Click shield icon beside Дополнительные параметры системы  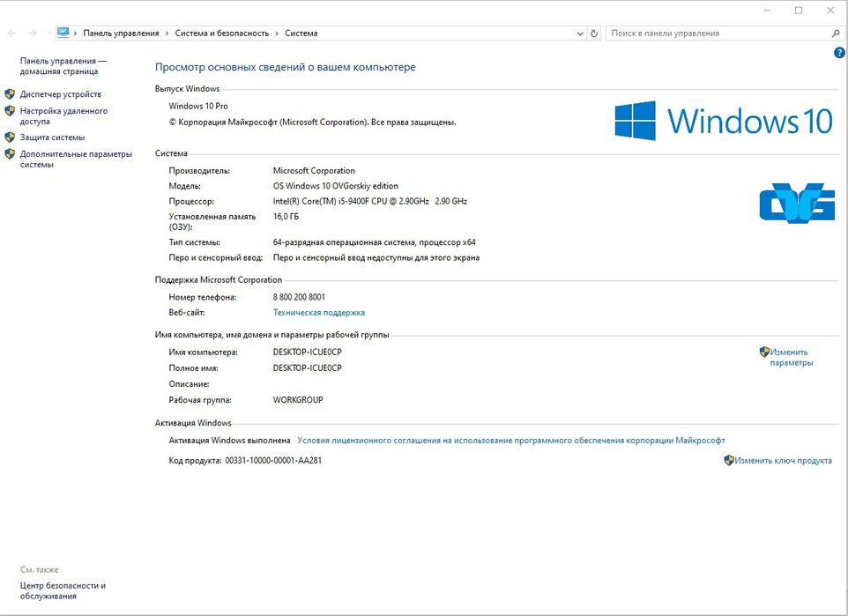(x=10, y=154)
